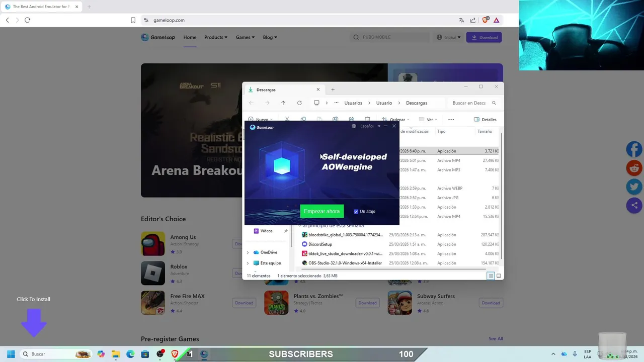Open a new browser tab

[x=89, y=7]
